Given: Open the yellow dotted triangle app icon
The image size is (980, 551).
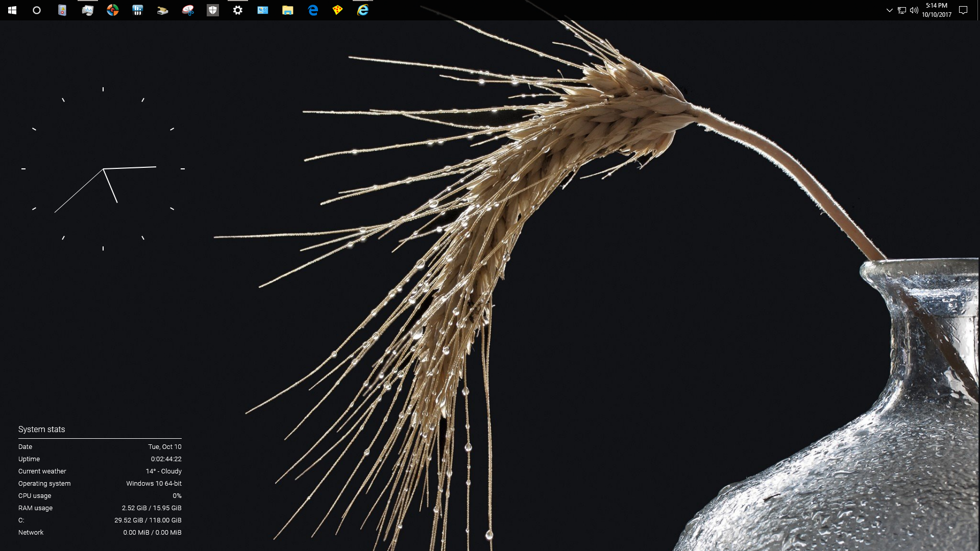Looking at the screenshot, I should [337, 10].
